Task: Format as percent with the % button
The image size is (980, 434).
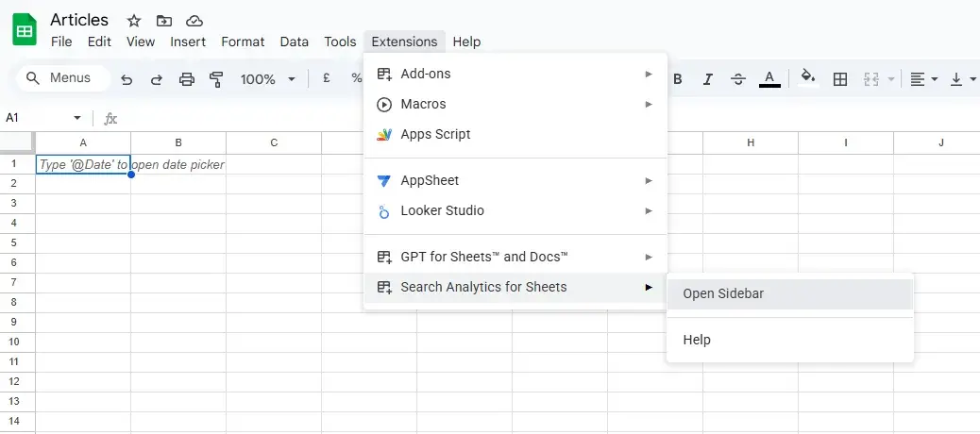Action: 357,78
